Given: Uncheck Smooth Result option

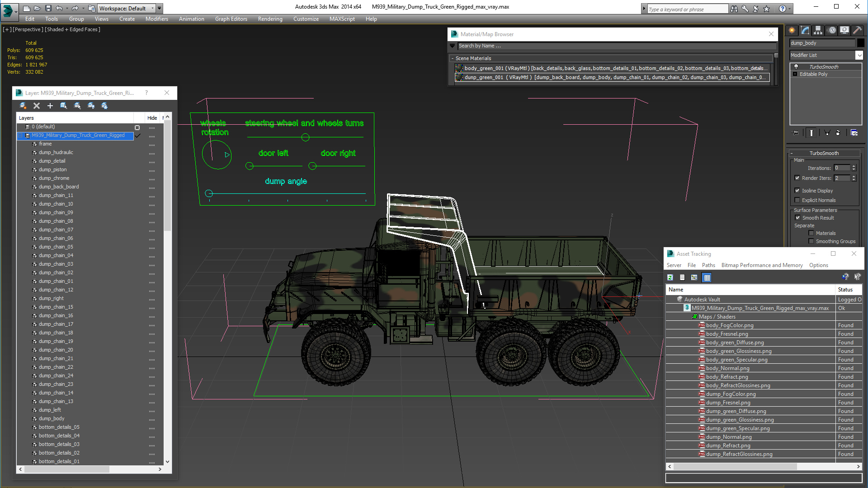Looking at the screenshot, I should 798,218.
